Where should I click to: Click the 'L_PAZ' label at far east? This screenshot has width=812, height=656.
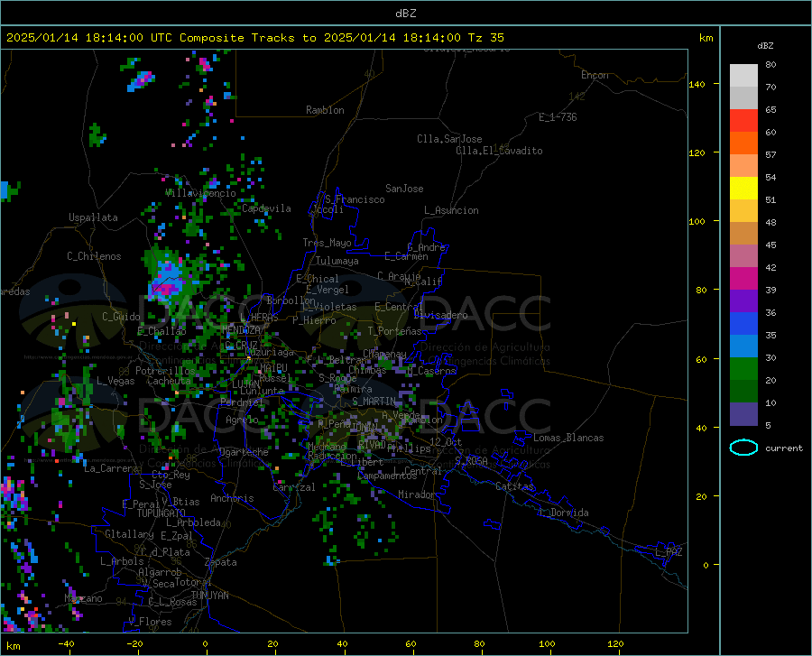click(x=669, y=552)
